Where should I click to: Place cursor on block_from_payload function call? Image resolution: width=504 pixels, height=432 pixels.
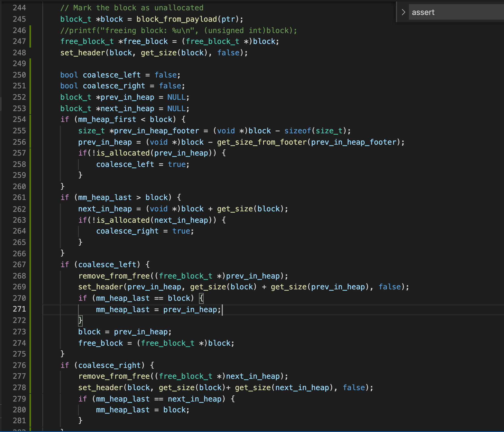177,19
